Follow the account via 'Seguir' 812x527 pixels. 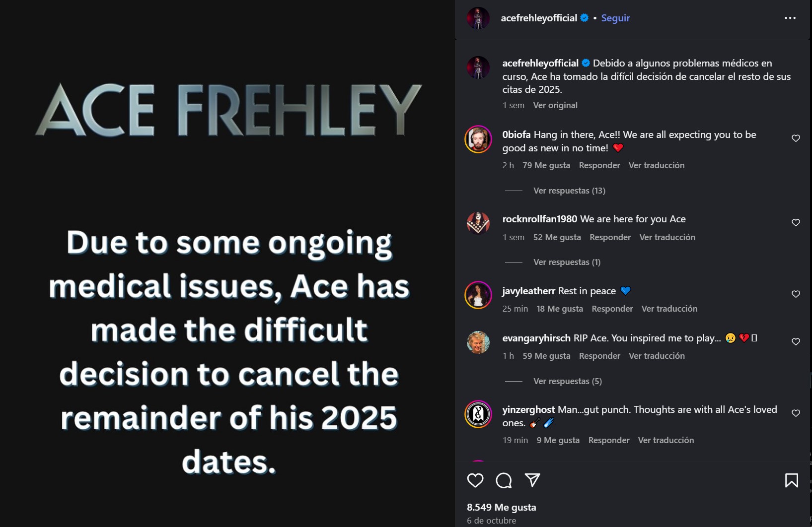pyautogui.click(x=615, y=18)
